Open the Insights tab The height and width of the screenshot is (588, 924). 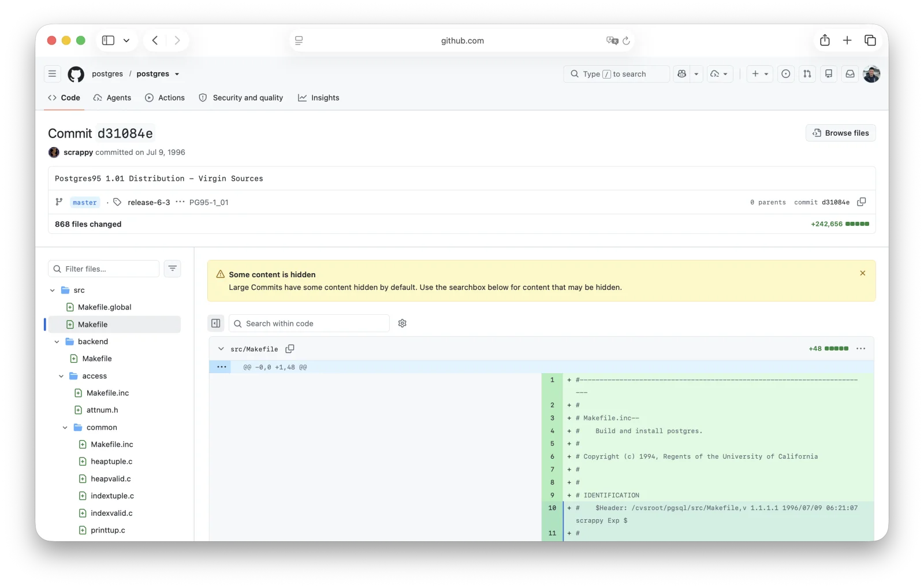[x=319, y=98]
